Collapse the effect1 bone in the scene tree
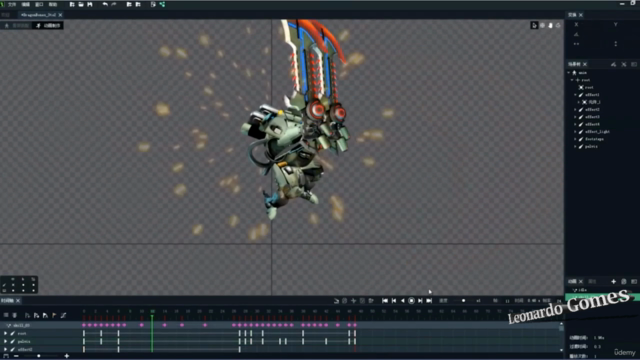Screen dimensions: 640x360 click(x=576, y=95)
